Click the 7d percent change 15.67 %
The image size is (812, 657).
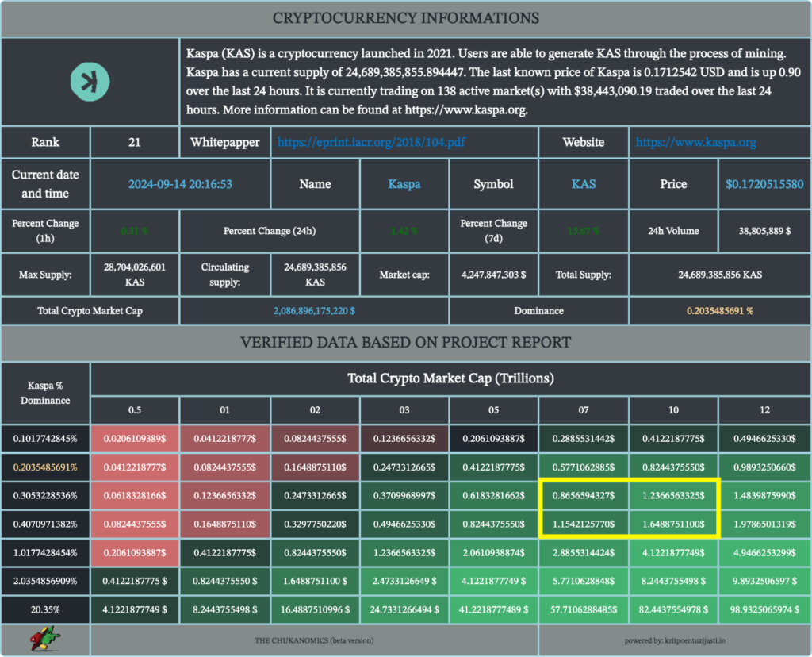click(584, 231)
